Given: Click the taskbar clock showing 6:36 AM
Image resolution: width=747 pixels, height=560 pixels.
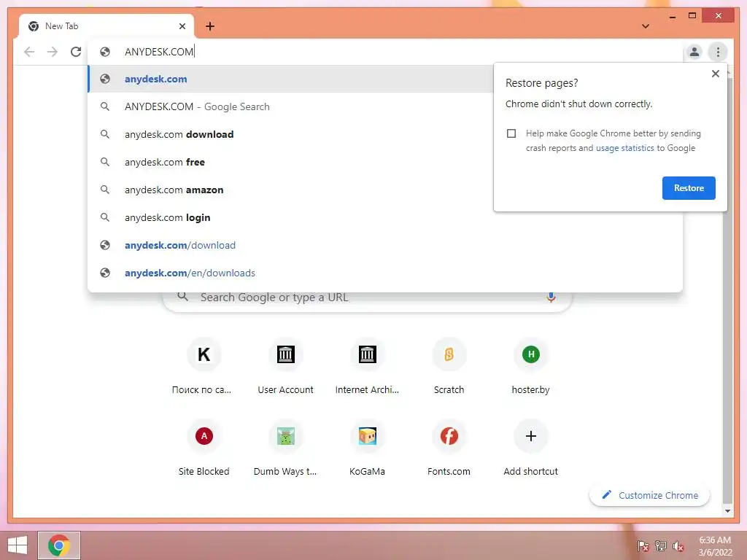Looking at the screenshot, I should [715, 545].
